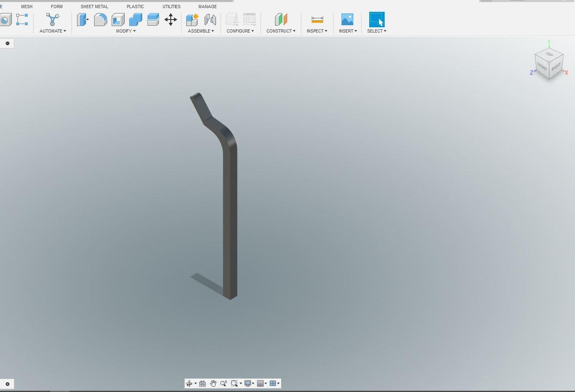The width and height of the screenshot is (575, 392).
Task: Select the Construct plane tool
Action: (x=280, y=19)
